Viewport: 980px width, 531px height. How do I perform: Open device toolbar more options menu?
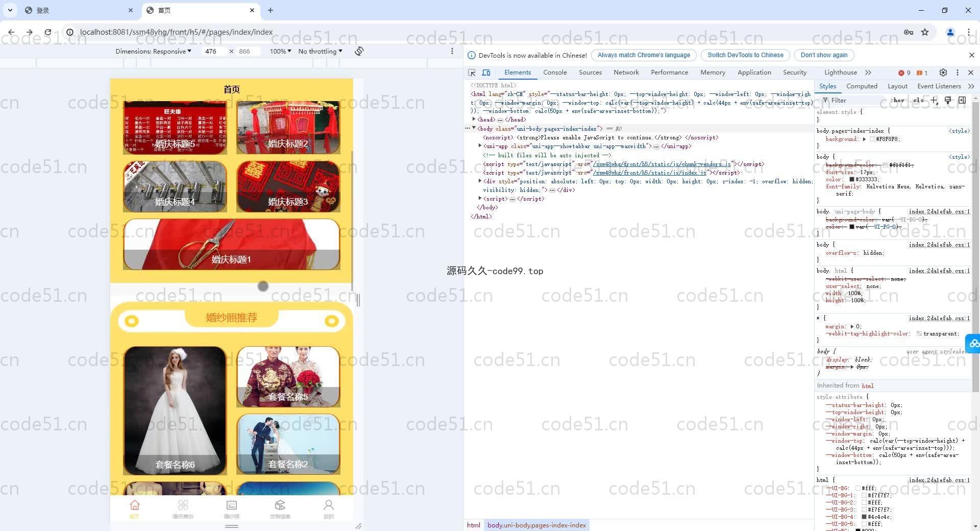coord(452,51)
